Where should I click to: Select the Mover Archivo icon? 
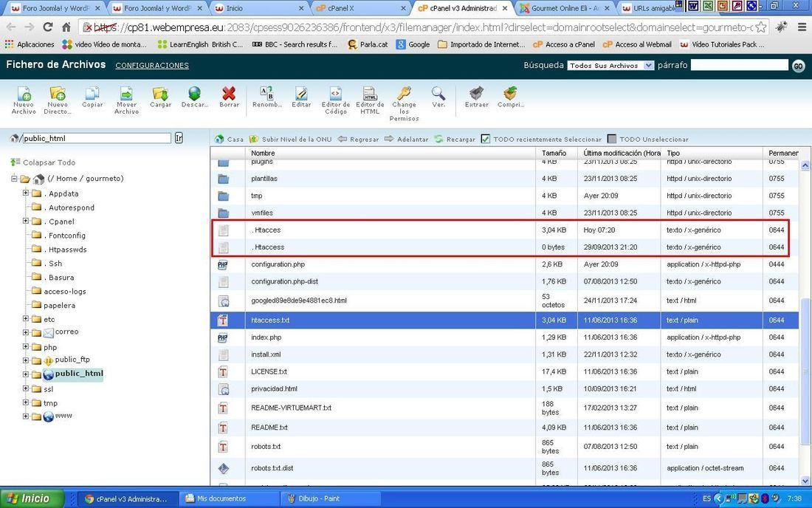(126, 94)
